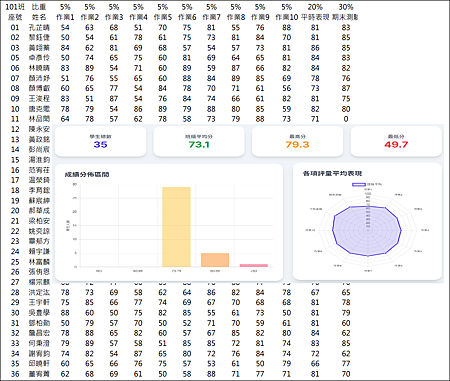The width and height of the screenshot is (450, 381).
Task: Click the 平時表現 column header cell
Action: click(x=315, y=17)
